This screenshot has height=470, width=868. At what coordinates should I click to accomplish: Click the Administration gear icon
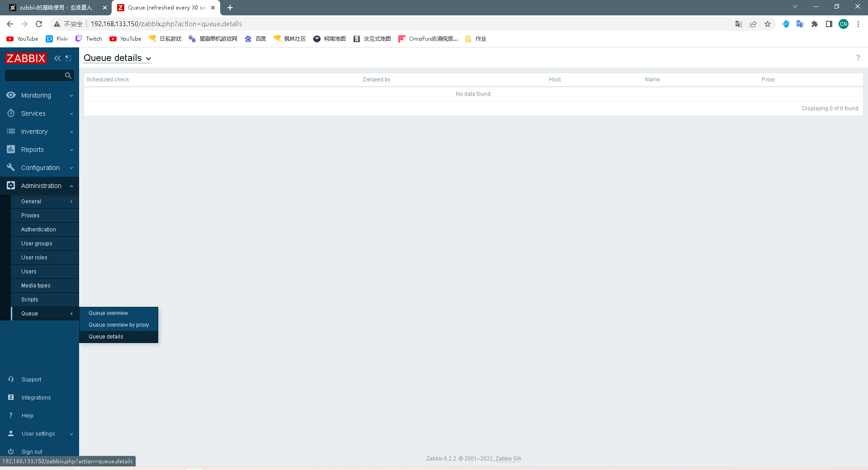click(11, 185)
